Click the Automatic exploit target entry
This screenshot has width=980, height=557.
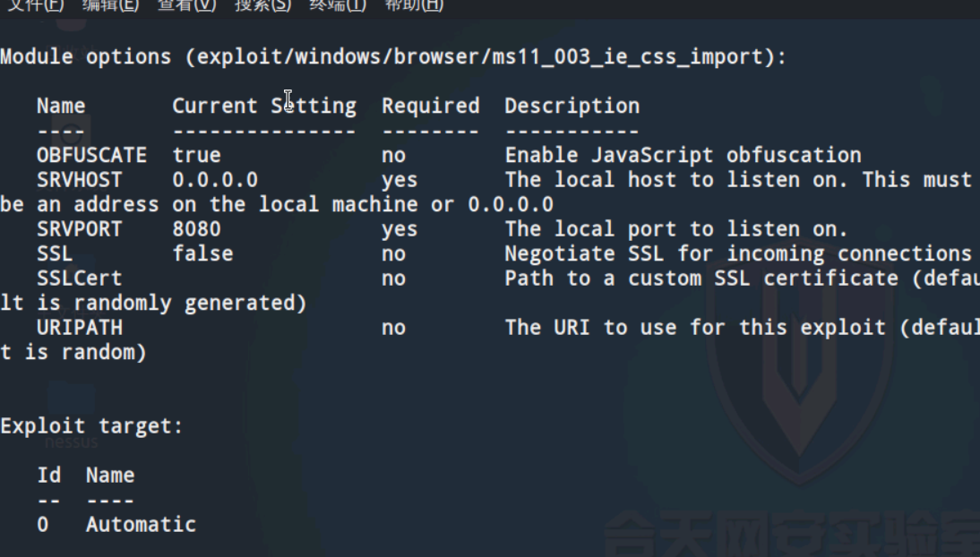coord(142,525)
